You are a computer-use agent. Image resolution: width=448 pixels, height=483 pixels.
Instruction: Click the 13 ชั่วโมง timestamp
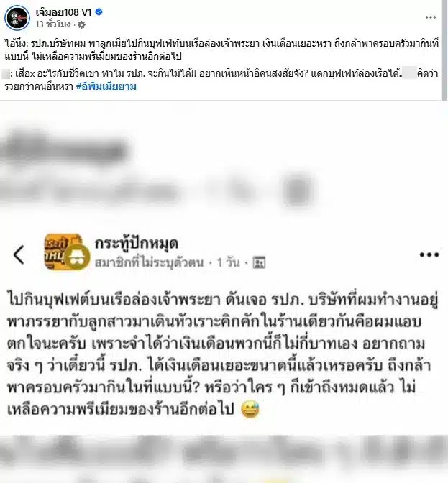pos(53,24)
